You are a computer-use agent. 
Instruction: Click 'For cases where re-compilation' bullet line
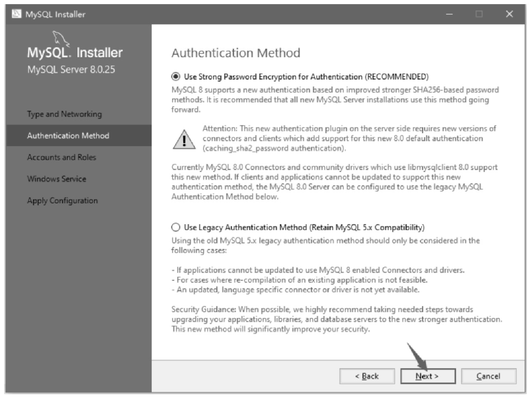pyautogui.click(x=300, y=280)
